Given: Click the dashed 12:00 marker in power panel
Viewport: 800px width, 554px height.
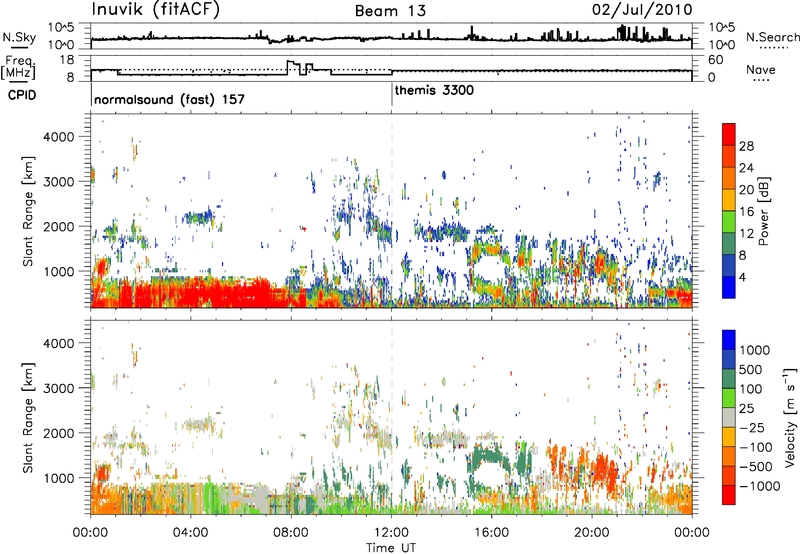Looking at the screenshot, I should pos(392,211).
